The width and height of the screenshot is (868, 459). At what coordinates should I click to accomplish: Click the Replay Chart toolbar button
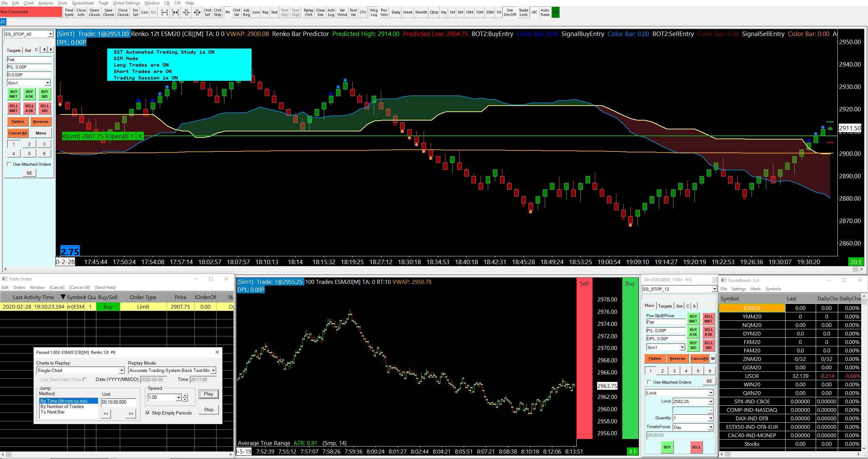(x=308, y=12)
